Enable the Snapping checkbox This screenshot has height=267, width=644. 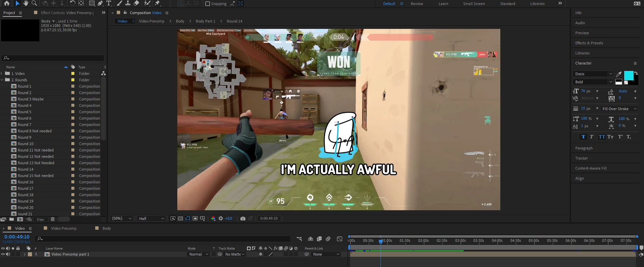tap(208, 4)
